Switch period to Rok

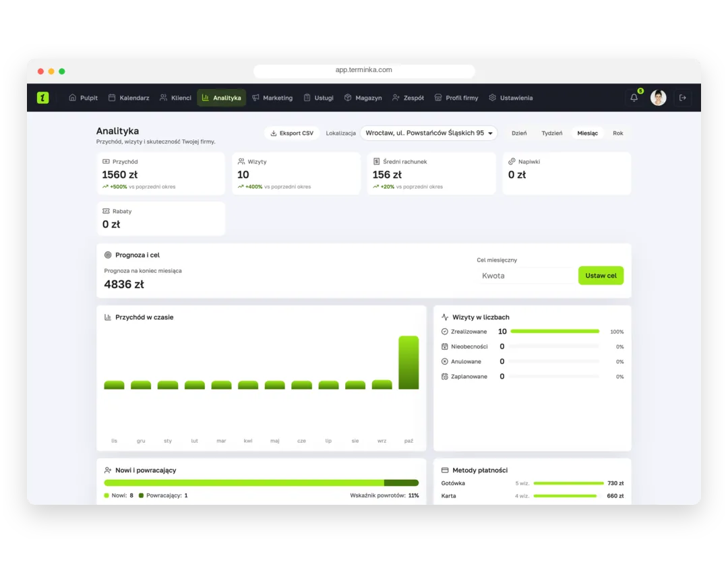618,133
